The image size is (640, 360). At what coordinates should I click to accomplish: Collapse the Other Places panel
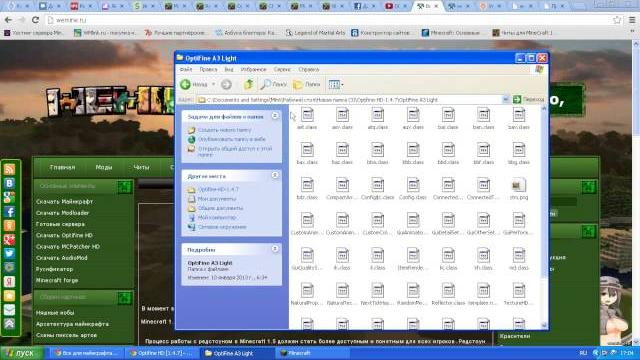coord(275,176)
